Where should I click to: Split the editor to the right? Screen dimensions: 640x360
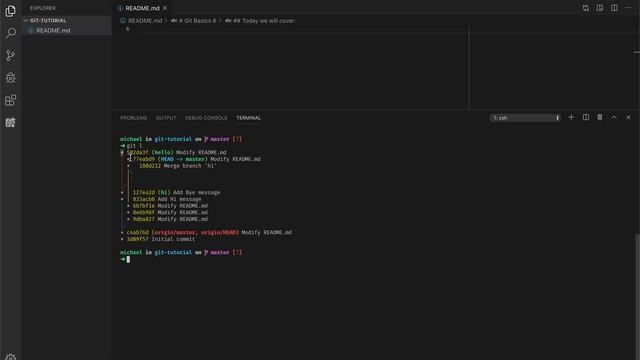tap(614, 8)
